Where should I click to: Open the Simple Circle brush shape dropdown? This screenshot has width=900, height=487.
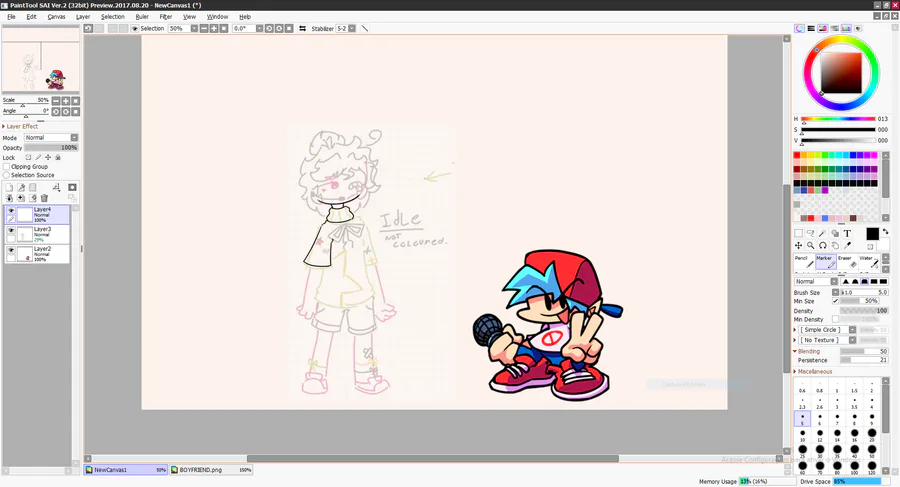point(827,330)
